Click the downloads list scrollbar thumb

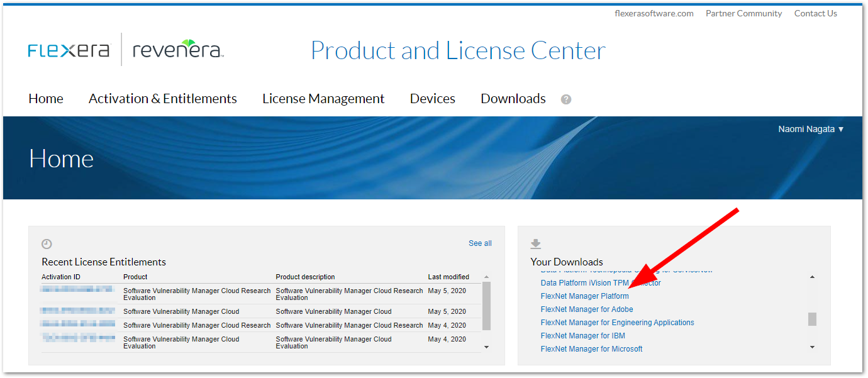coord(812,319)
